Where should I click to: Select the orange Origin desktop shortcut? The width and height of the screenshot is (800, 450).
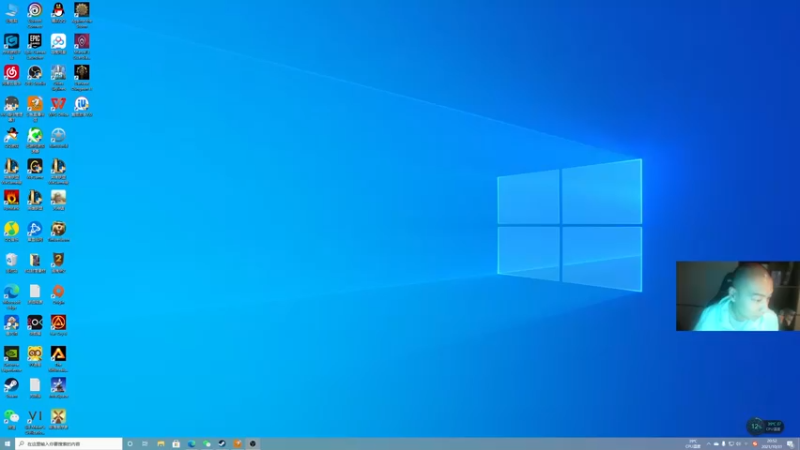(58, 294)
